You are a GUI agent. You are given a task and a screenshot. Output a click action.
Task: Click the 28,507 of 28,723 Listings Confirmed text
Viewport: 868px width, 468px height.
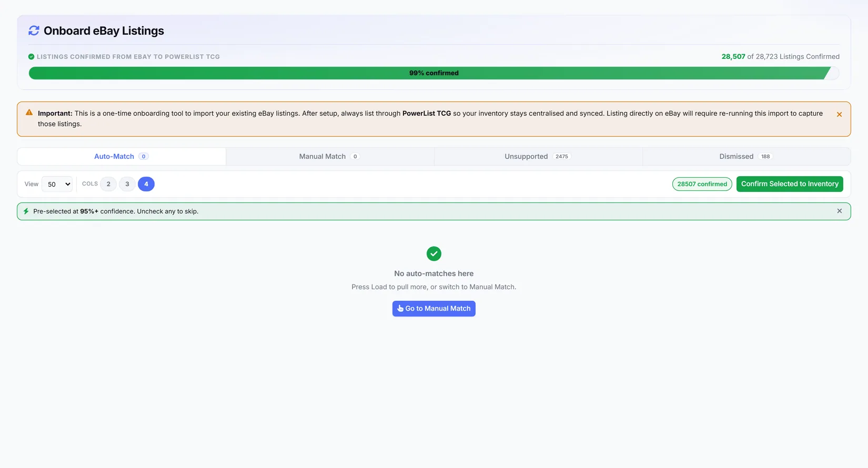pyautogui.click(x=781, y=57)
